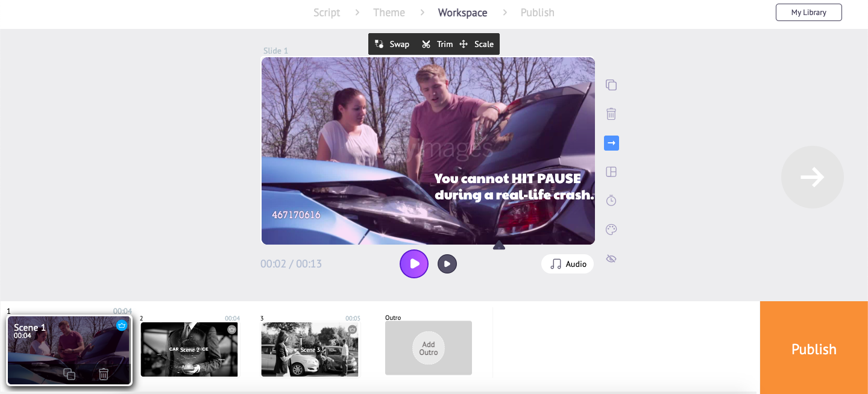868x394 pixels.
Task: Toggle visibility with the eye icon
Action: pyautogui.click(x=611, y=258)
